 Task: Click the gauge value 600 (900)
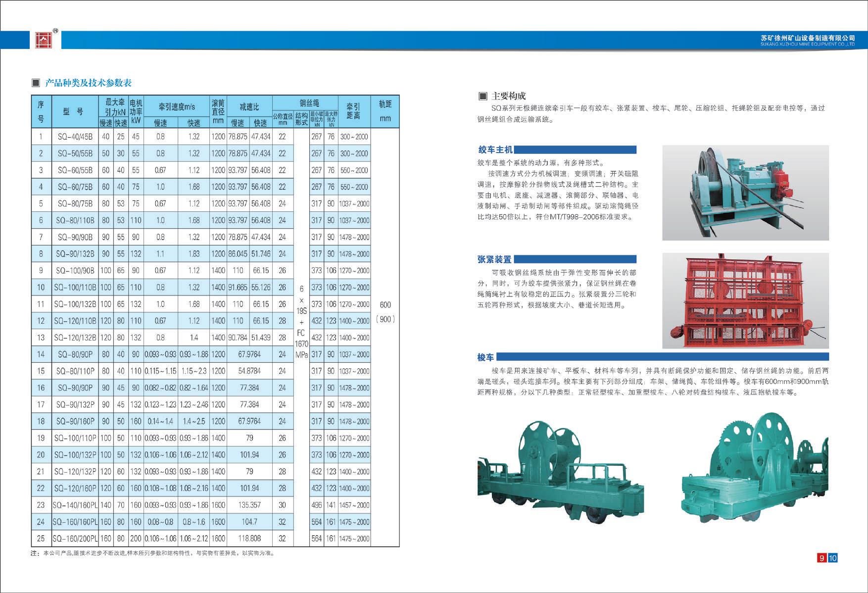click(385, 312)
